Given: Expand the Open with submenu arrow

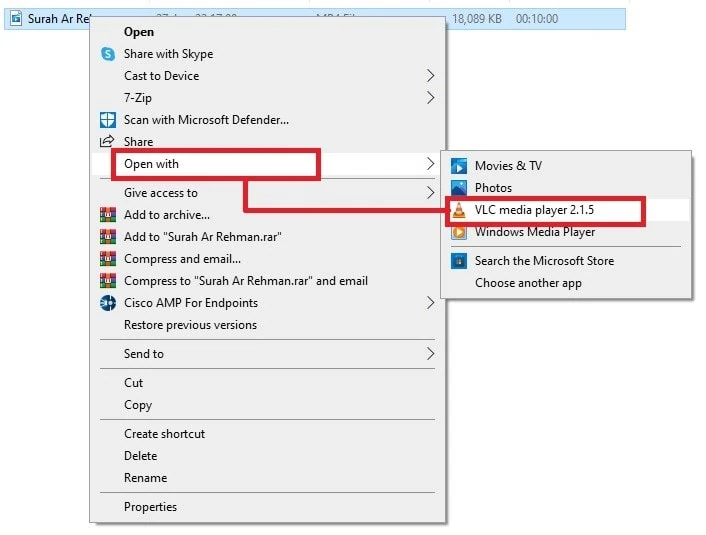Looking at the screenshot, I should point(430,164).
